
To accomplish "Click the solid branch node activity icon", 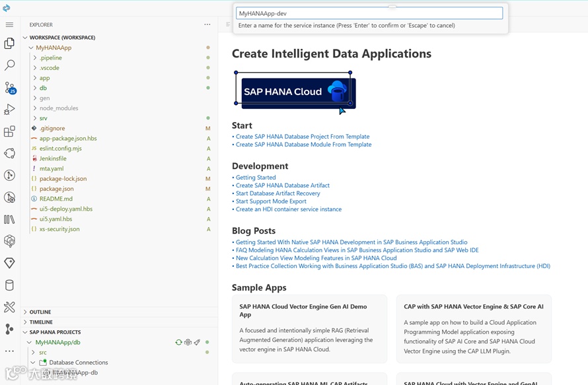I will tap(9, 329).
